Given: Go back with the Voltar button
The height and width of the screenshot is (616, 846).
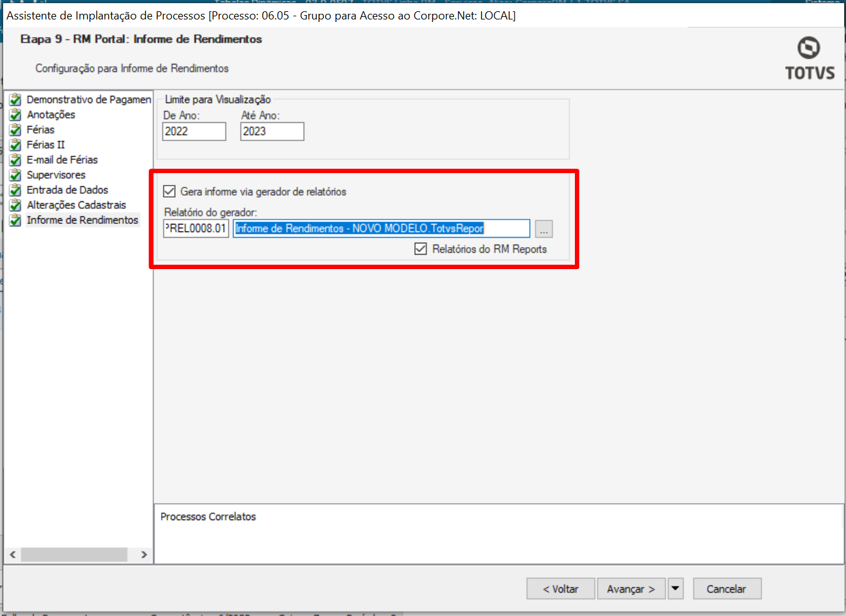Looking at the screenshot, I should (x=560, y=588).
